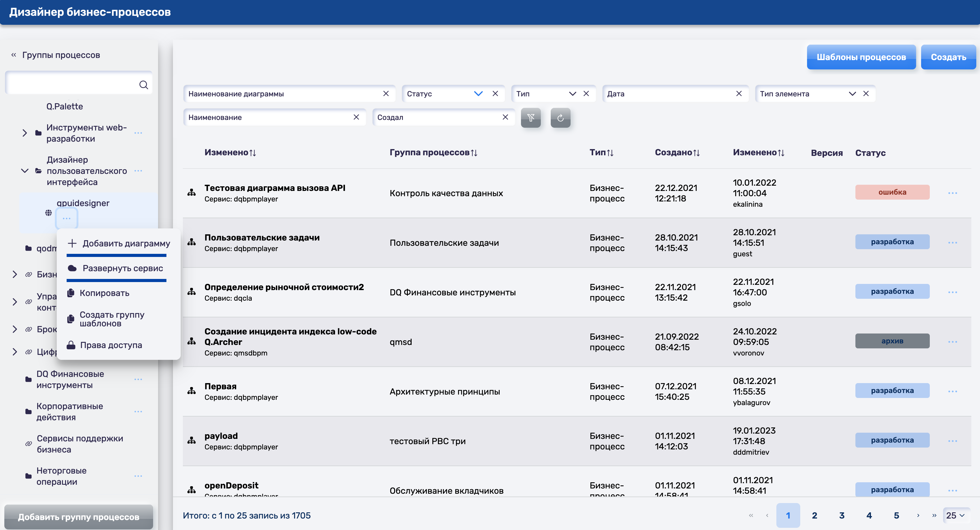The width and height of the screenshot is (980, 530).
Task: Open actions for Тестовая диаграмма вызова API row
Action: (952, 193)
